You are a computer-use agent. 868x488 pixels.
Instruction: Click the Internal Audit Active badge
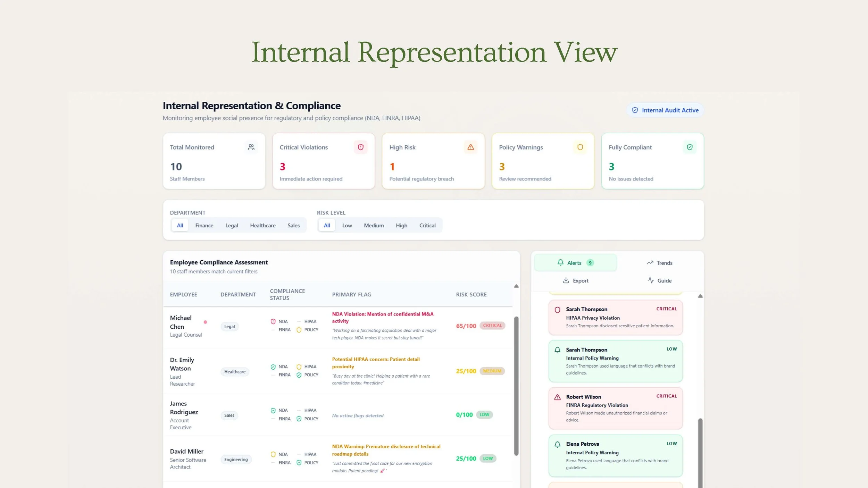coord(665,110)
